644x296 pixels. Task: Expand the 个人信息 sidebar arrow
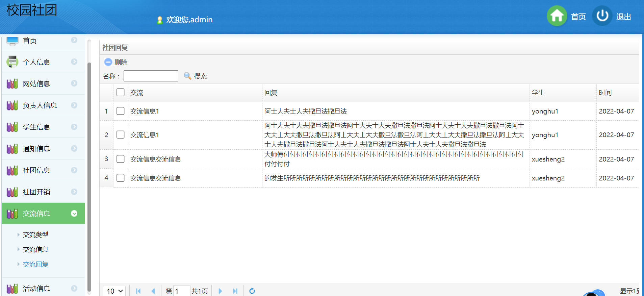(x=74, y=61)
